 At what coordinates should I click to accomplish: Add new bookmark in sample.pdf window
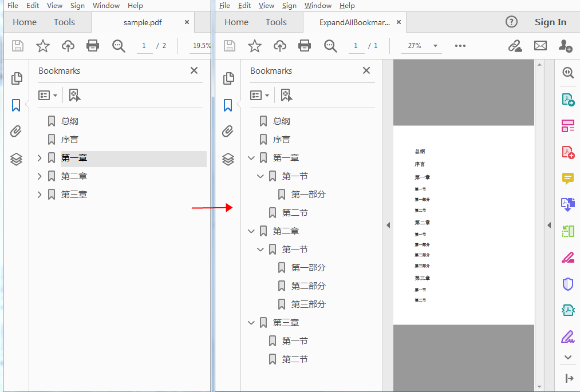click(x=74, y=95)
